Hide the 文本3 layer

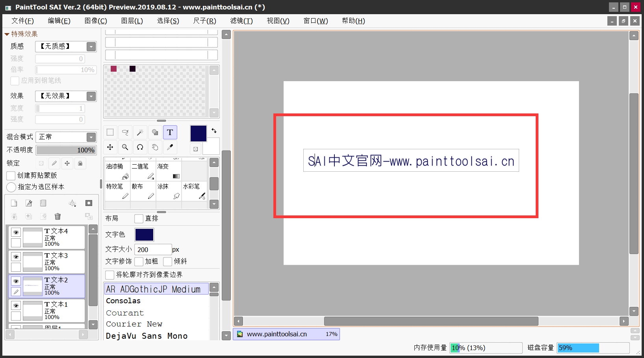pyautogui.click(x=16, y=257)
